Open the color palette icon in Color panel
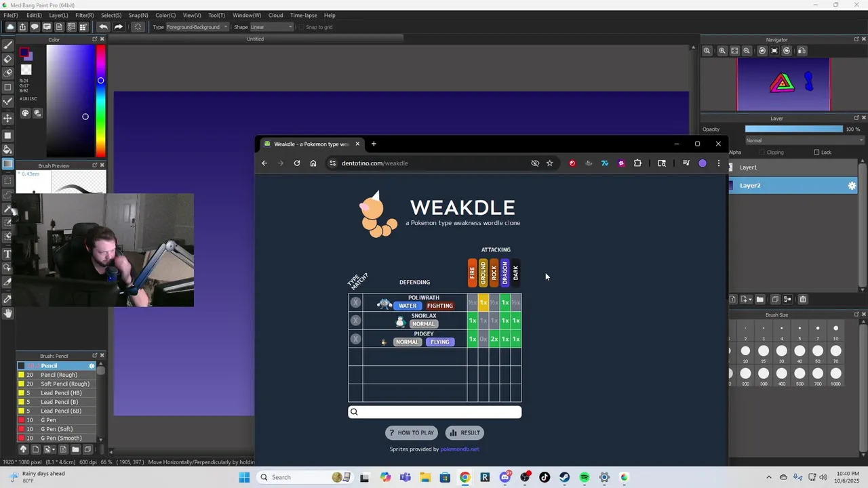This screenshot has width=868, height=488. point(25,113)
